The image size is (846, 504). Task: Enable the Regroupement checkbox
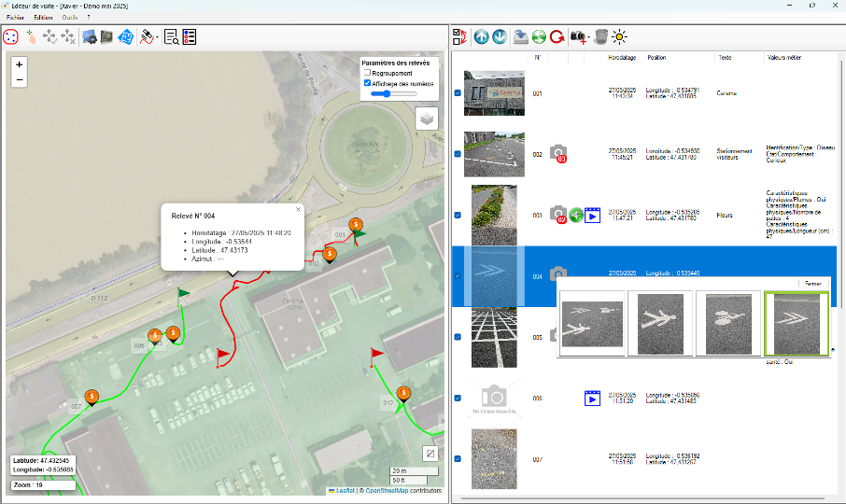pyautogui.click(x=367, y=73)
